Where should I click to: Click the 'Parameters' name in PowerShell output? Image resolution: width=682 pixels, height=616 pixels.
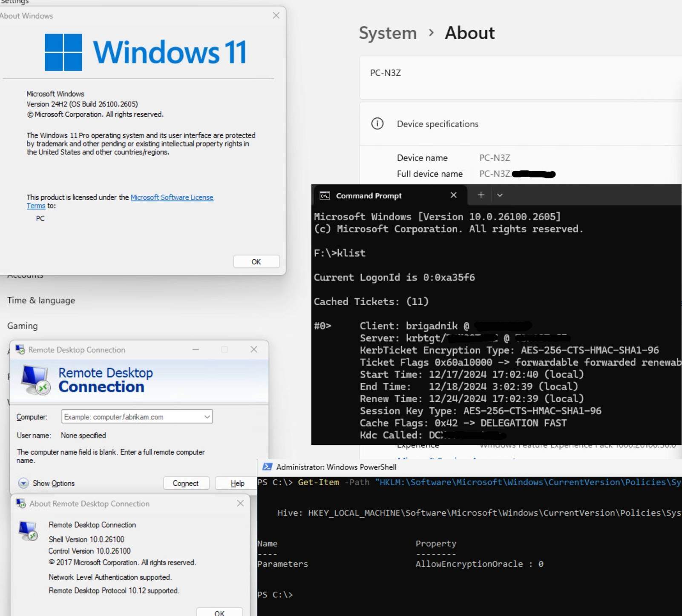pos(282,564)
